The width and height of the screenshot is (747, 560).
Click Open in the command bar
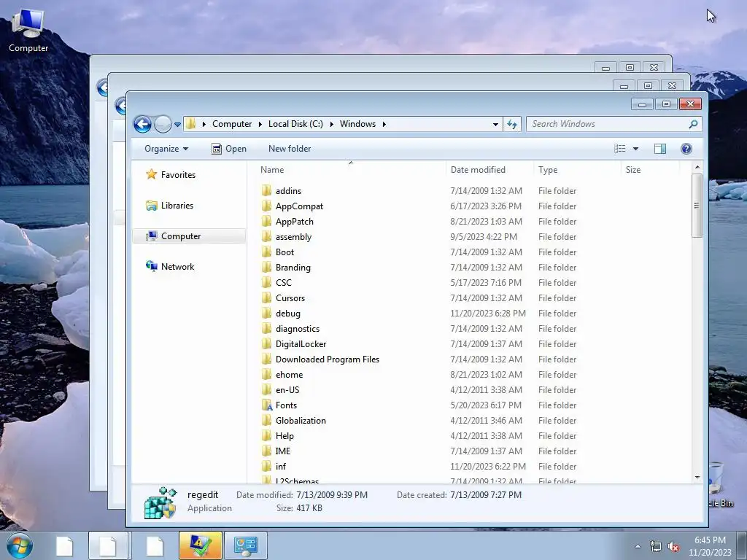tap(229, 149)
